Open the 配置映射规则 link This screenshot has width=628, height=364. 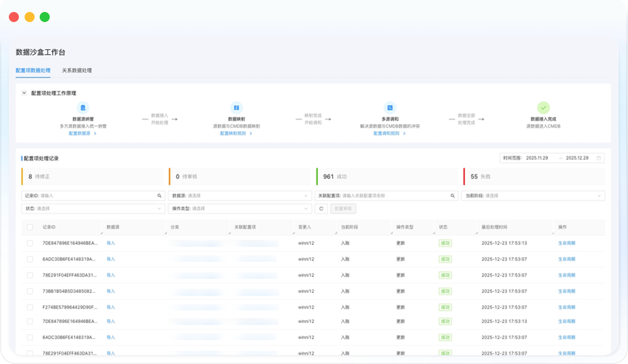click(x=235, y=134)
